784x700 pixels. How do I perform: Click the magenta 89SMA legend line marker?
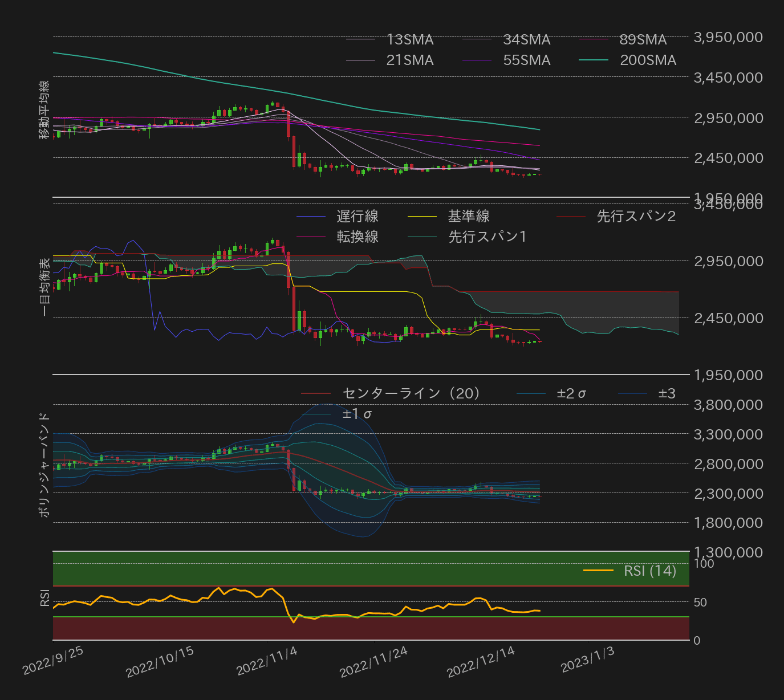click(593, 39)
